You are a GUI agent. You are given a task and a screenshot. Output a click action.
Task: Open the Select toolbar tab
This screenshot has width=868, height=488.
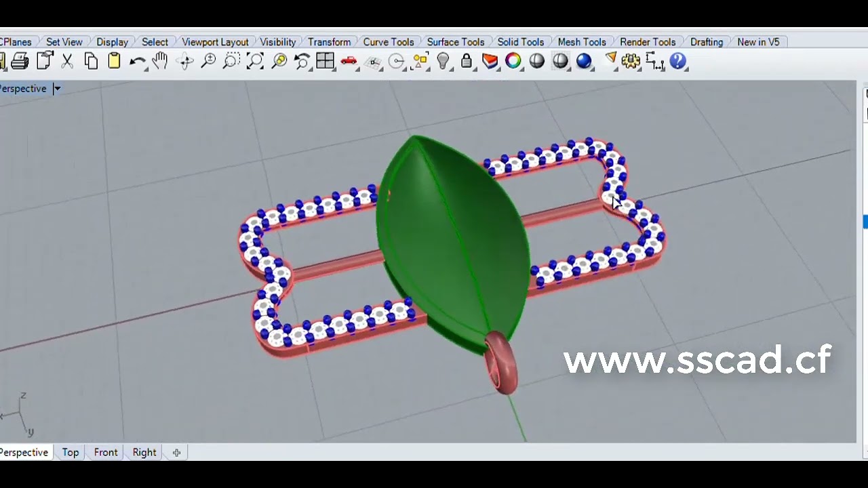click(x=155, y=42)
